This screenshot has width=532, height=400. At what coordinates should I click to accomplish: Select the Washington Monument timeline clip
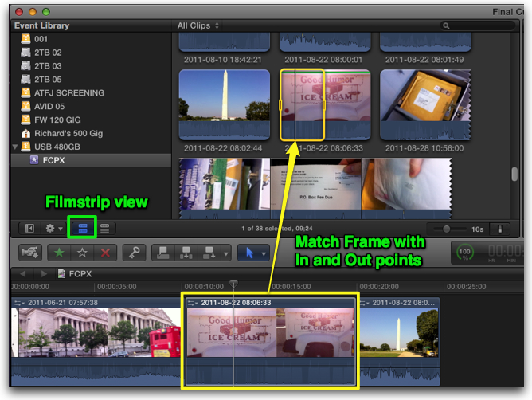pyautogui.click(x=400, y=341)
